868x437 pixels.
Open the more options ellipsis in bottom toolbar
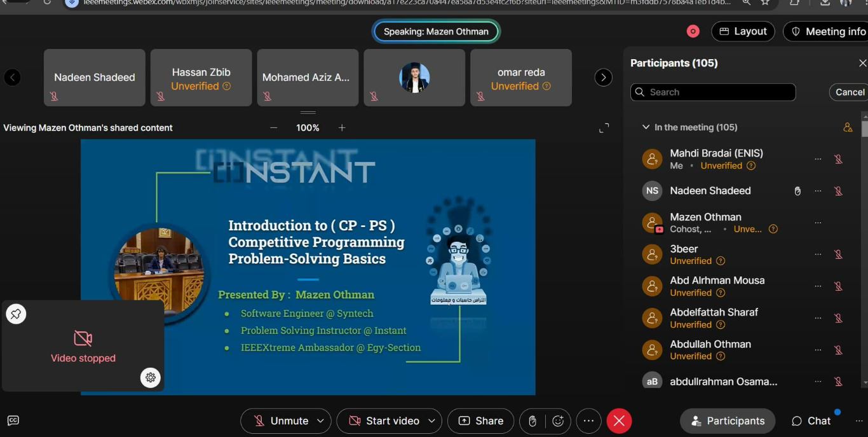tap(588, 421)
